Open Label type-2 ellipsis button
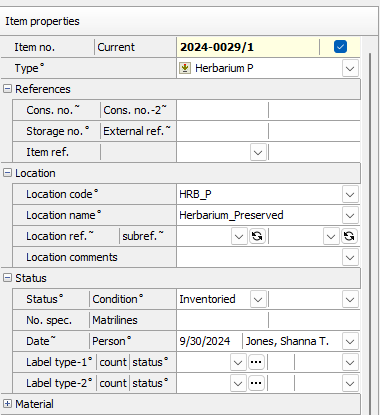The image size is (380, 415). click(x=256, y=383)
